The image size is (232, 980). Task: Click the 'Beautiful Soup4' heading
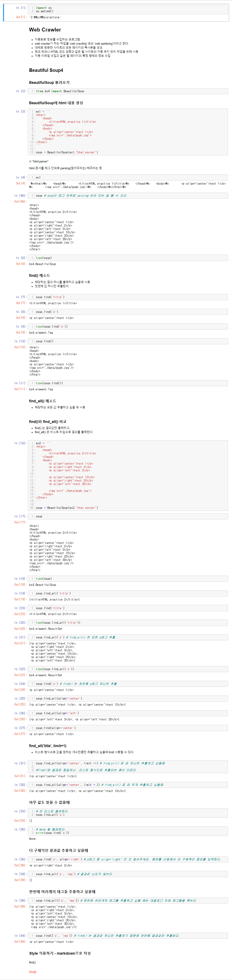[x=46, y=70]
